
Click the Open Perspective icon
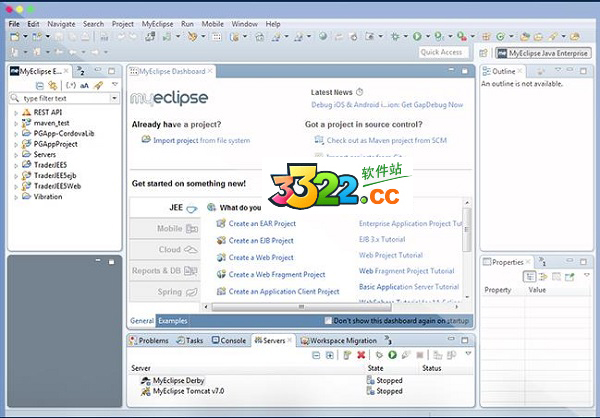[x=483, y=53]
